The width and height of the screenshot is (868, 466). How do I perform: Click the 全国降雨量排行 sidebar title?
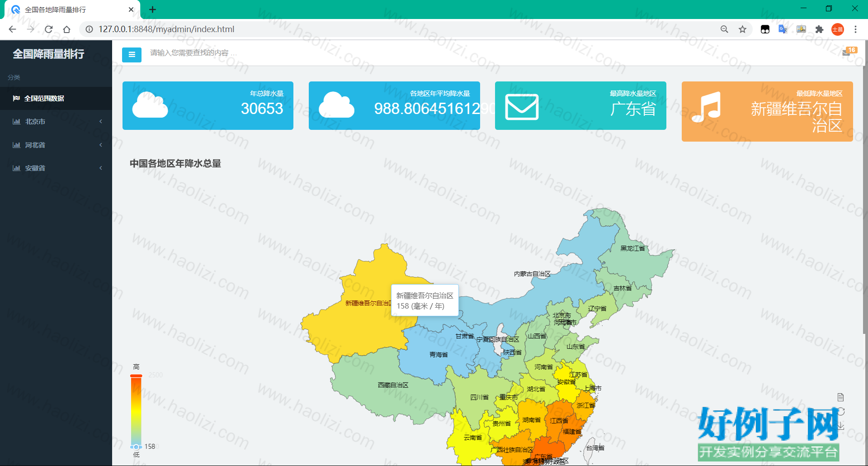[48, 54]
